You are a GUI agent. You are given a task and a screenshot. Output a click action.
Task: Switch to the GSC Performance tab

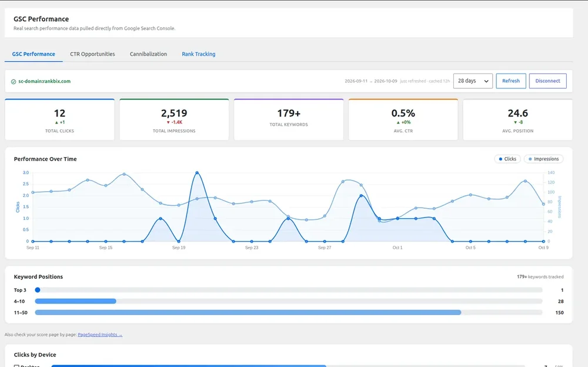coord(34,54)
